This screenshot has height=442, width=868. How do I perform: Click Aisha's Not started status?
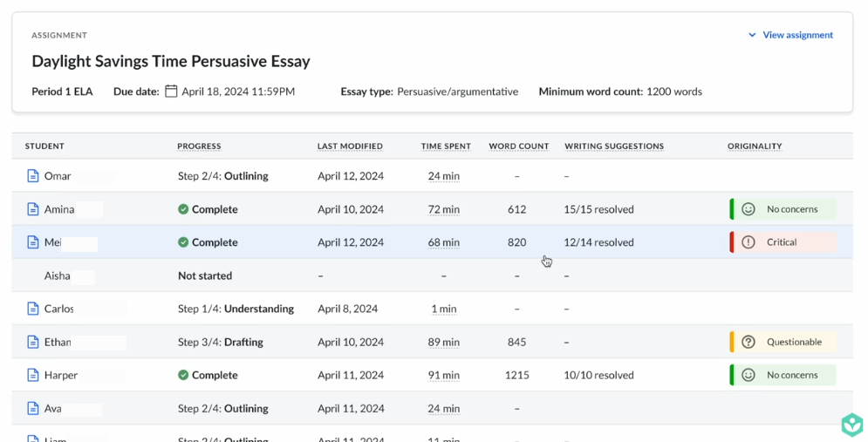[205, 275]
